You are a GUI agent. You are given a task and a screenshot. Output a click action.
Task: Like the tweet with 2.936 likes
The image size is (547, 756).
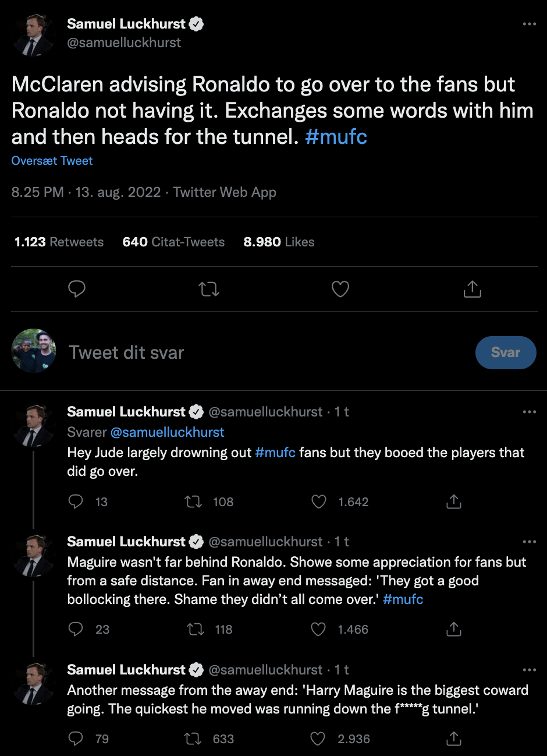[x=318, y=739]
